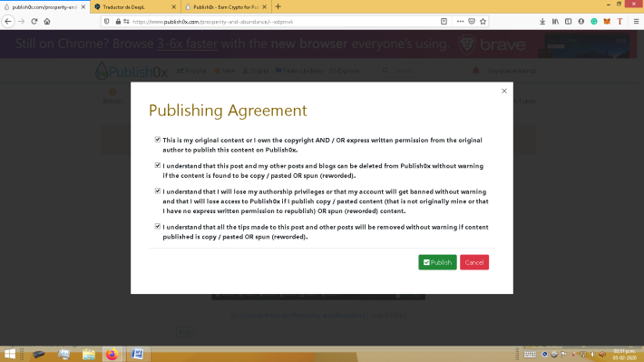Screen dimensions: 644x362
Task: Open the Firefox hamburger menu
Action: coord(636,22)
